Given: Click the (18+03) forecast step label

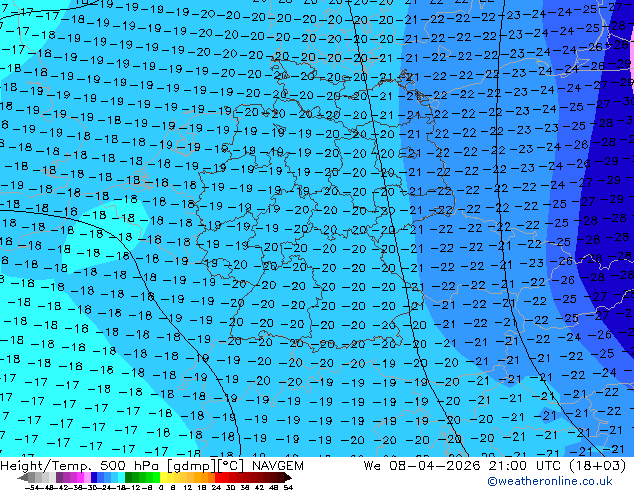Looking at the screenshot, I should tap(597, 466).
